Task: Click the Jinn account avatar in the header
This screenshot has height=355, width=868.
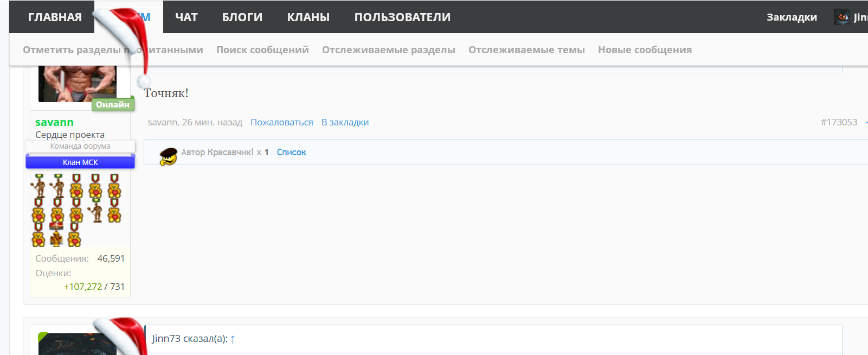Action: coord(842,17)
